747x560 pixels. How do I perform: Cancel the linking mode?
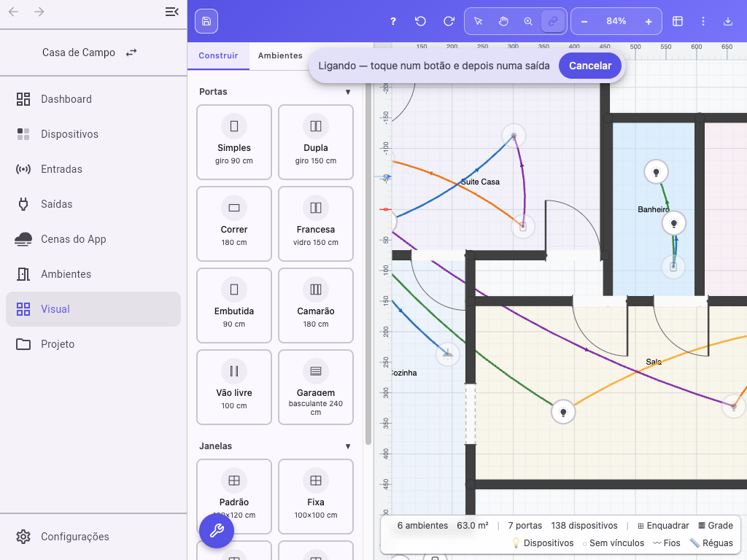(x=589, y=66)
